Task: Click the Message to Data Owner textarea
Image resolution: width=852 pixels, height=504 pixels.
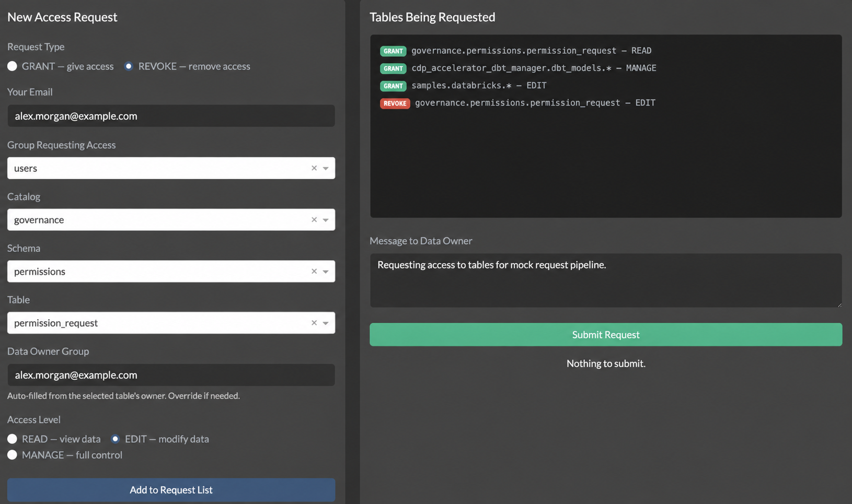Action: tap(606, 280)
